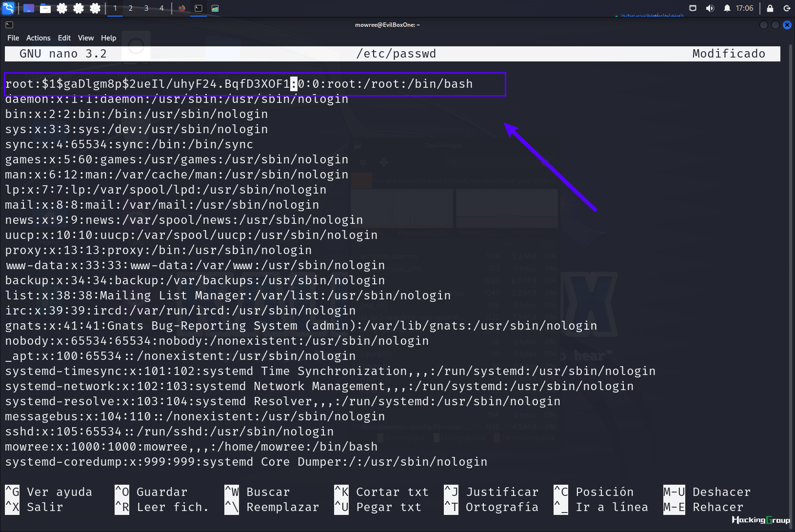The height and width of the screenshot is (532, 795).
Task: Open the View menu
Action: click(86, 38)
